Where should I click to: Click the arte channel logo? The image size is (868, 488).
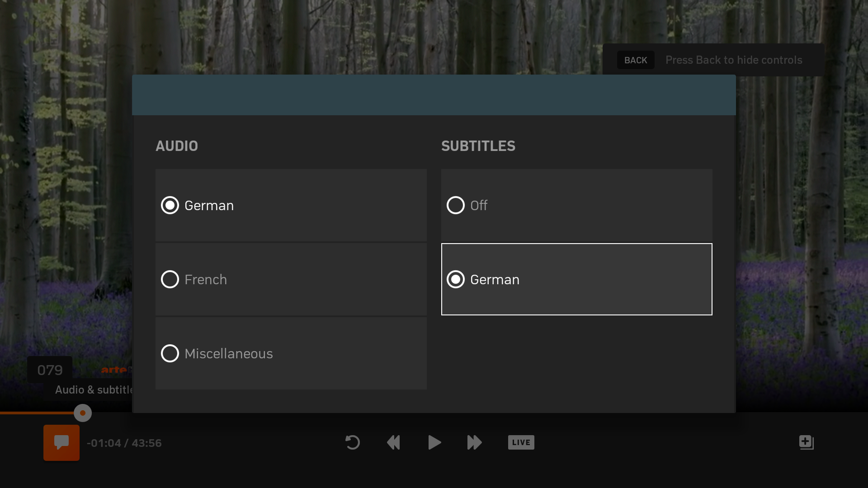point(116,370)
